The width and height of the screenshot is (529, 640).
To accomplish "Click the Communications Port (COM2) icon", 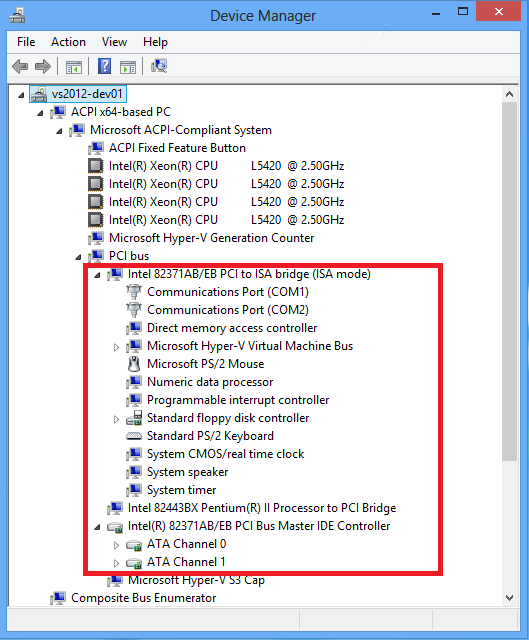I will (x=133, y=309).
